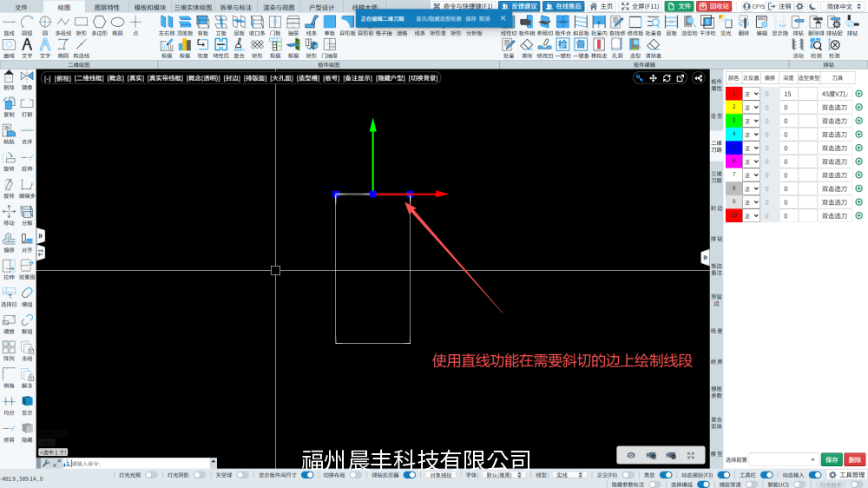Select the 圆 circle tool
This screenshot has width=868, height=488.
(x=45, y=25)
